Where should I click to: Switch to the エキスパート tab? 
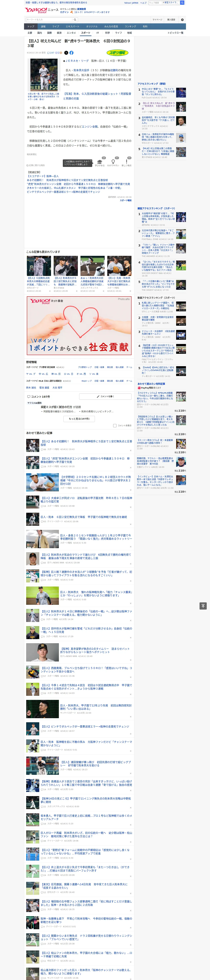click(x=72, y=27)
